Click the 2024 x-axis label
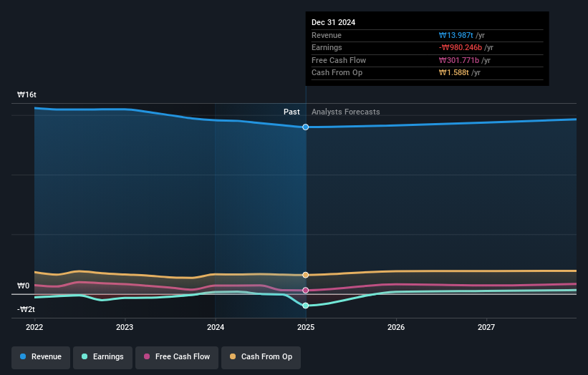Image resolution: width=588 pixels, height=375 pixels. [x=216, y=328]
